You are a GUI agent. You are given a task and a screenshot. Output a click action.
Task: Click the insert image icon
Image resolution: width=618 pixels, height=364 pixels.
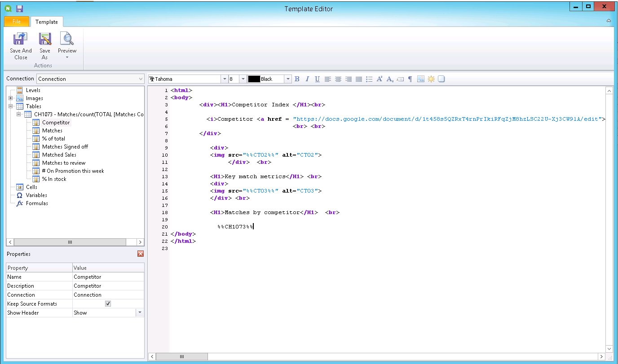[421, 79]
